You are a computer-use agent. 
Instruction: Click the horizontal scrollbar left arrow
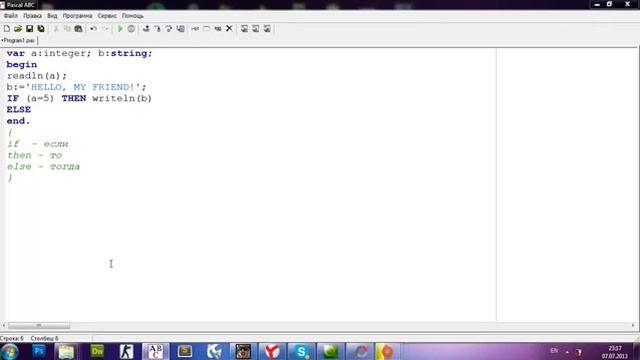(x=4, y=325)
